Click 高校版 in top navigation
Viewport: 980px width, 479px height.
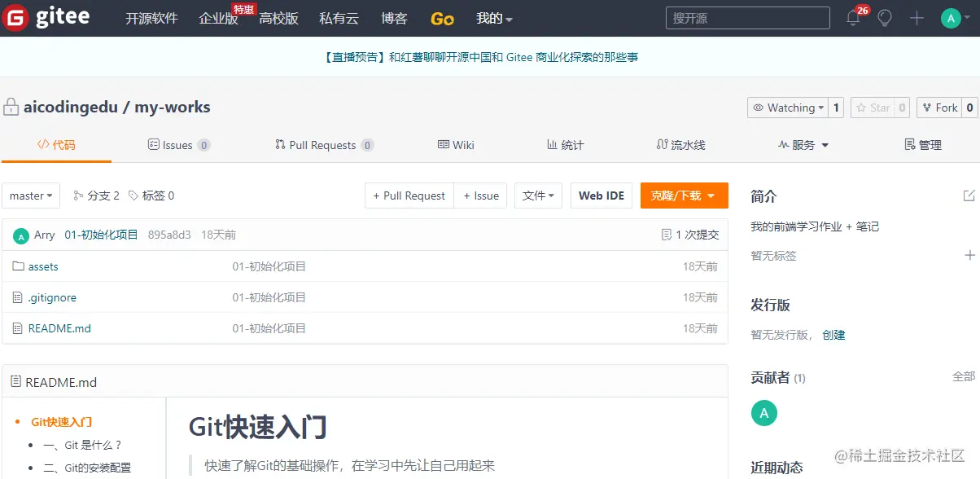click(278, 18)
